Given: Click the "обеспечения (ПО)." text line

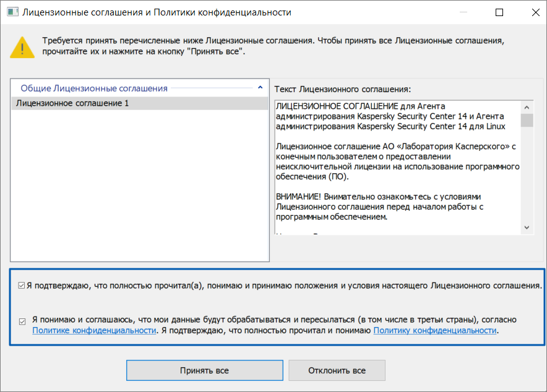Looking at the screenshot, I should pos(312,177).
